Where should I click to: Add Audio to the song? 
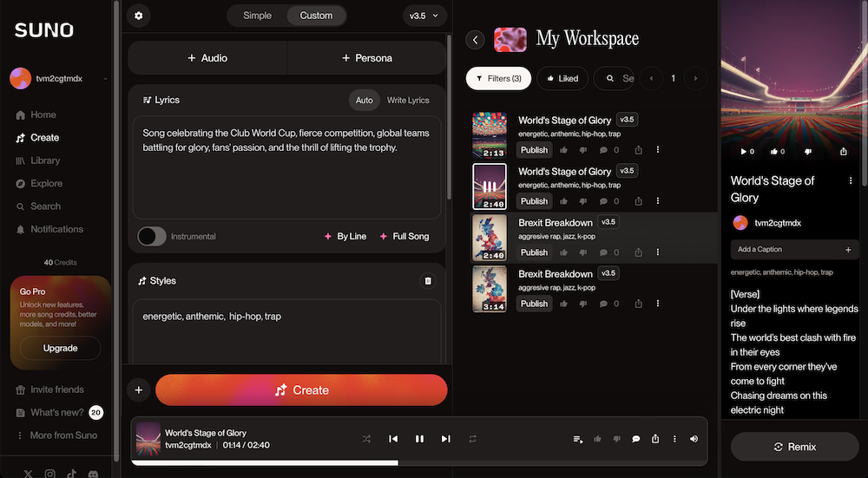[x=207, y=58]
